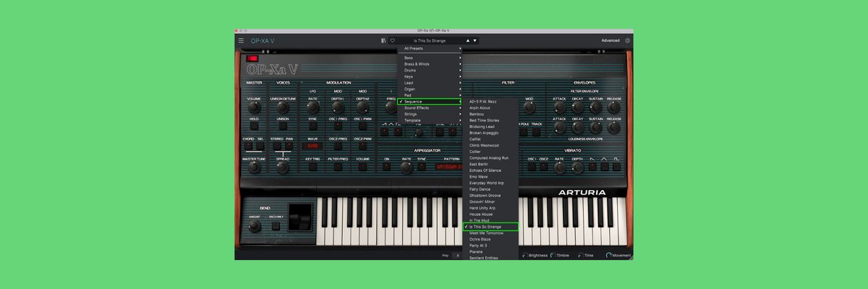Expand the Lead category submenu
868x289 pixels.
(430, 83)
